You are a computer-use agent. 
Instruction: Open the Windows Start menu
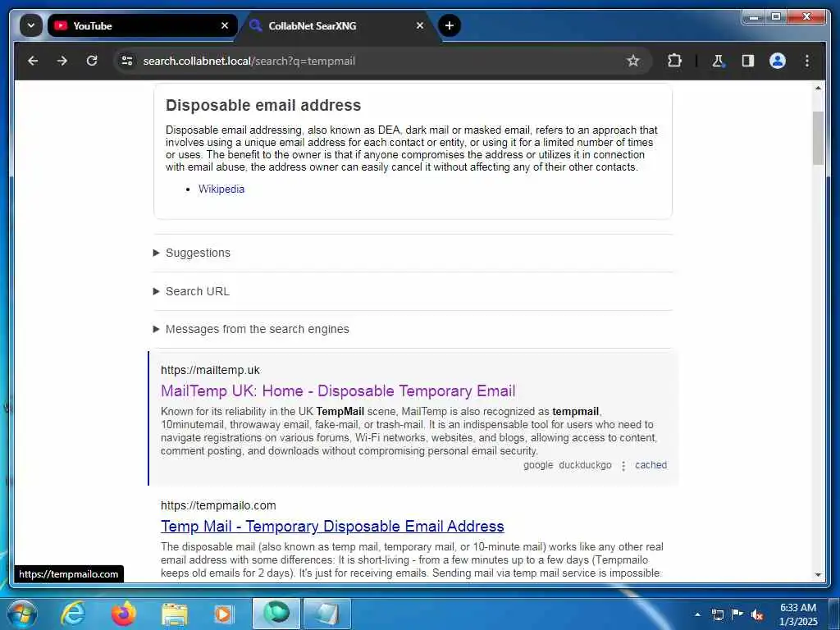21,614
